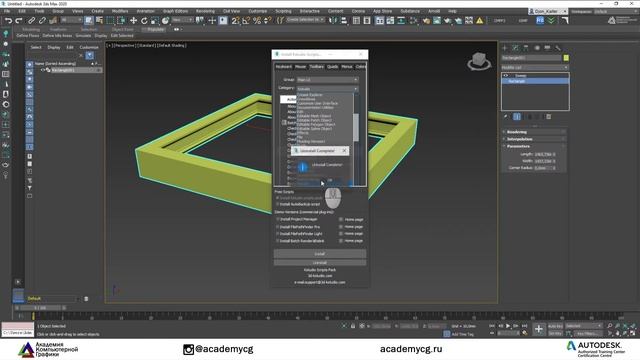Viewport: 640px width, 360px height.
Task: Open the Modifiers menu
Action: coord(120,11)
